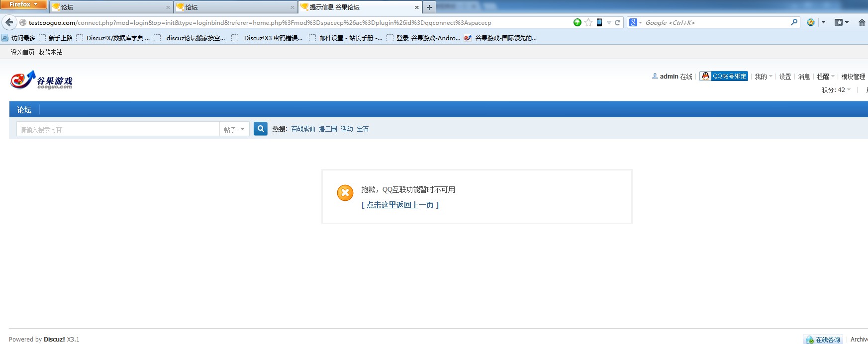
Task: Click hot search 活动
Action: click(347, 129)
